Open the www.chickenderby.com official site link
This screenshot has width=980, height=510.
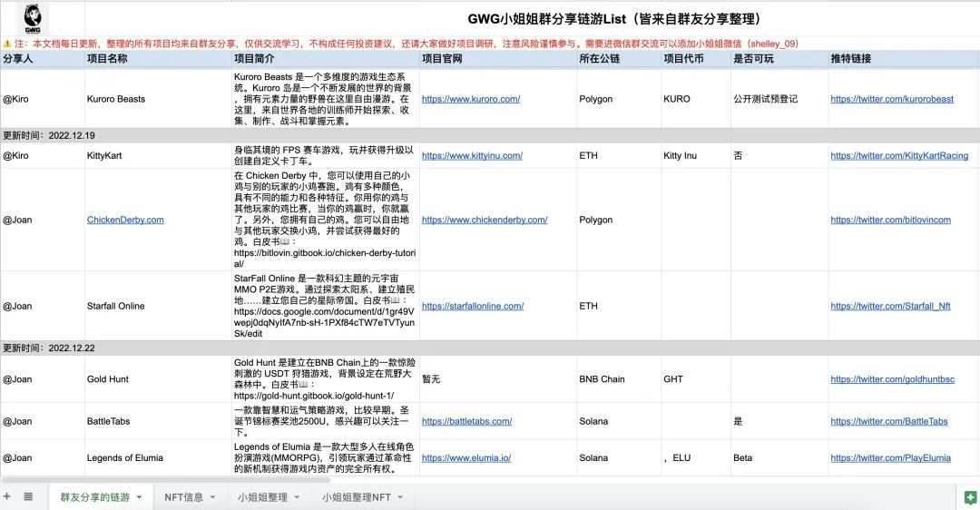[485, 220]
